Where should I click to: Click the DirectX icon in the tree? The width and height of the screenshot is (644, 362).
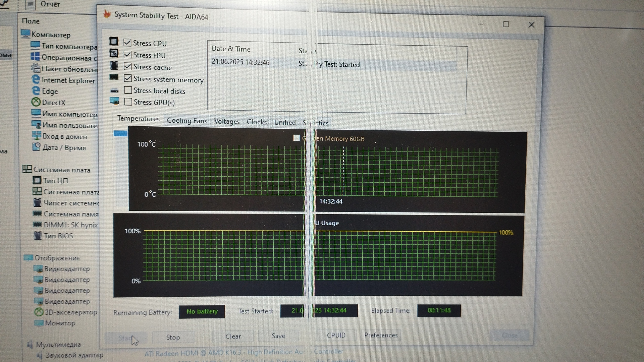[36, 102]
